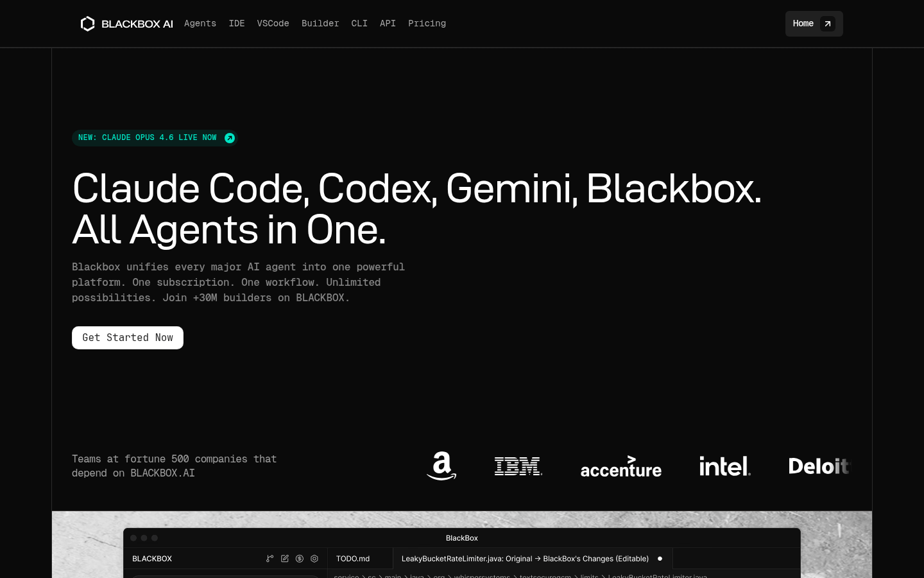
Task: Select the git branch icon in the BLACKBOX panel
Action: [x=270, y=559]
